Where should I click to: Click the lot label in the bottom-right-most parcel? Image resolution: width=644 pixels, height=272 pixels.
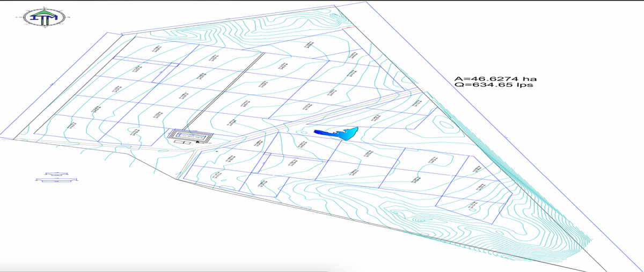point(473,205)
